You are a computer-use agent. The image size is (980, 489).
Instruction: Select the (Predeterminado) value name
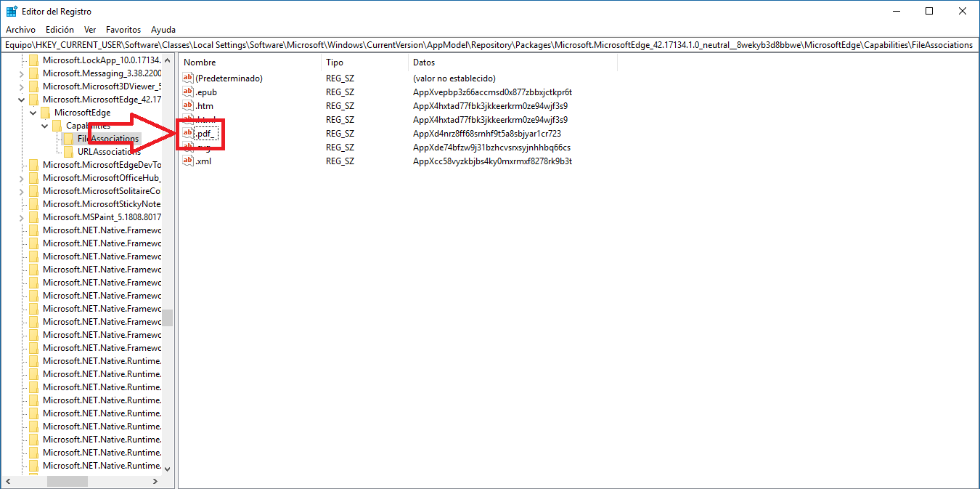[229, 78]
